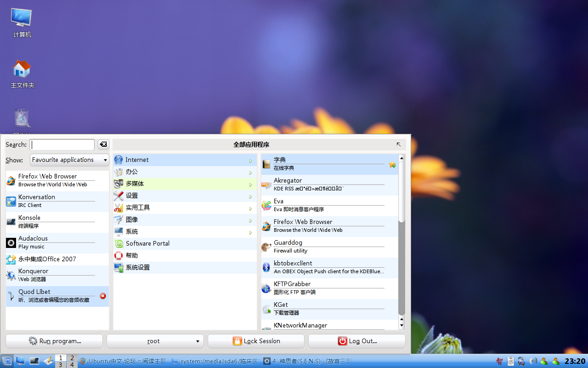Open 永中集成Office 2007
This screenshot has width=588, height=368.
[x=57, y=259]
